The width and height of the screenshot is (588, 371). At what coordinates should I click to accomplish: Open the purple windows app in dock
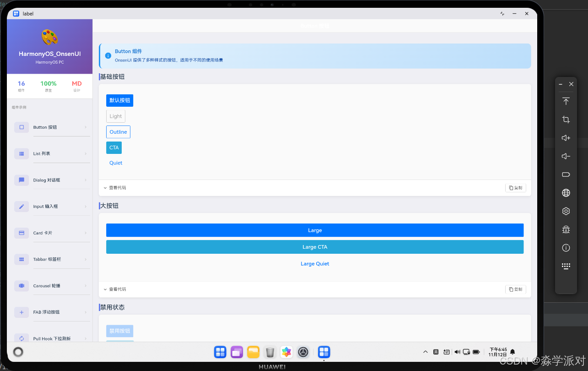(x=237, y=352)
